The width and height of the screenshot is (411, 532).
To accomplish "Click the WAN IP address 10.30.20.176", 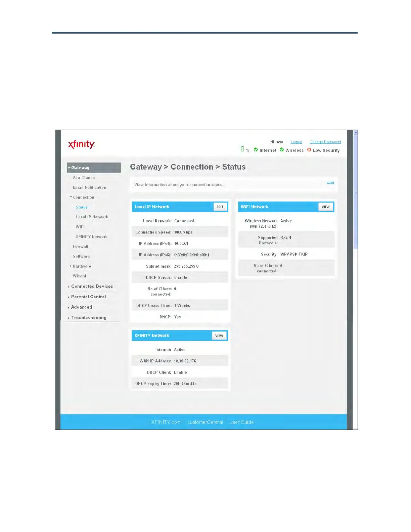I will (185, 361).
